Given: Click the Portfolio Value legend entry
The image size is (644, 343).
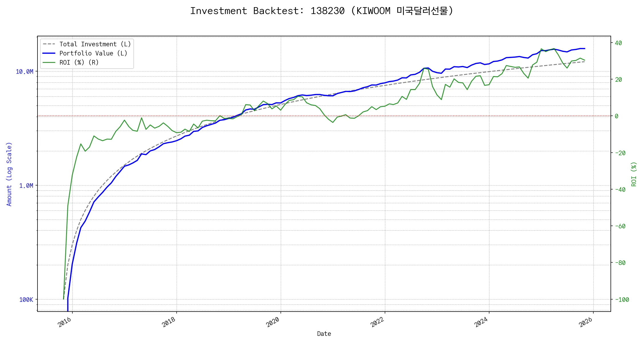Looking at the screenshot, I should click(x=93, y=53).
